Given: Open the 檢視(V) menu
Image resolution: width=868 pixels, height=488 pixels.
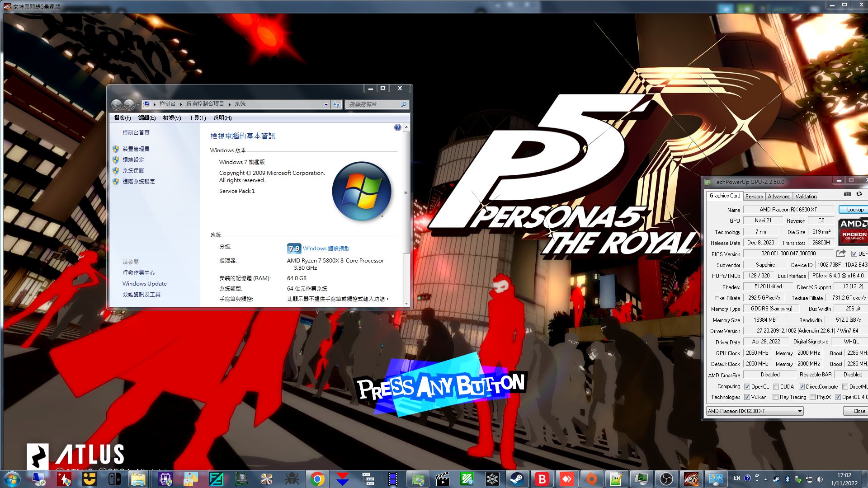Looking at the screenshot, I should tap(172, 117).
